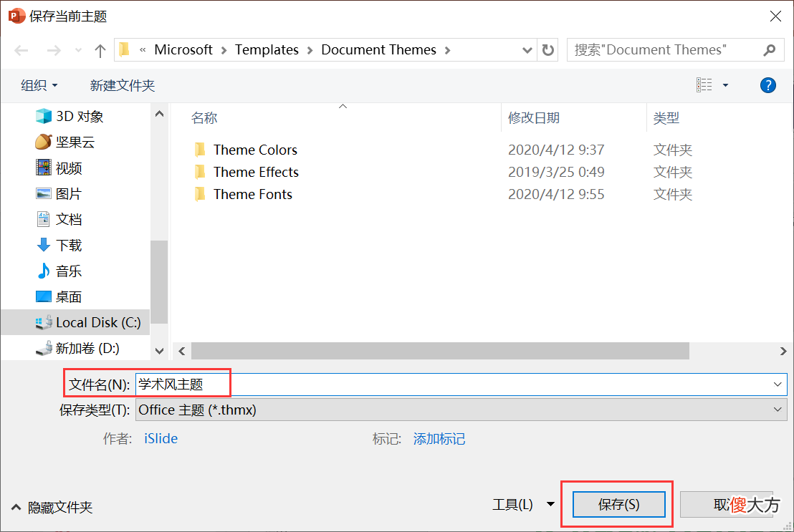Open the 工具(L) menu
Viewport: 794px width, 532px height.
(x=523, y=504)
